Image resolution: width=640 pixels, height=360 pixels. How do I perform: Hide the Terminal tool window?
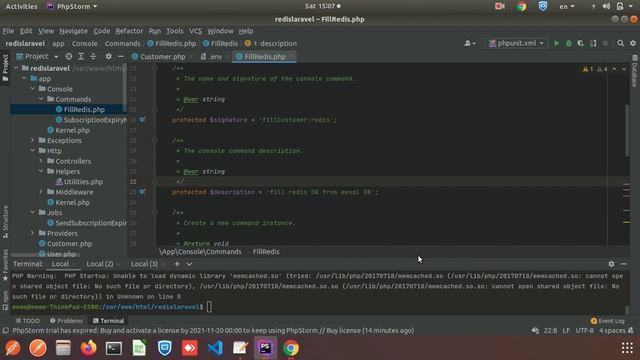[x=624, y=264]
